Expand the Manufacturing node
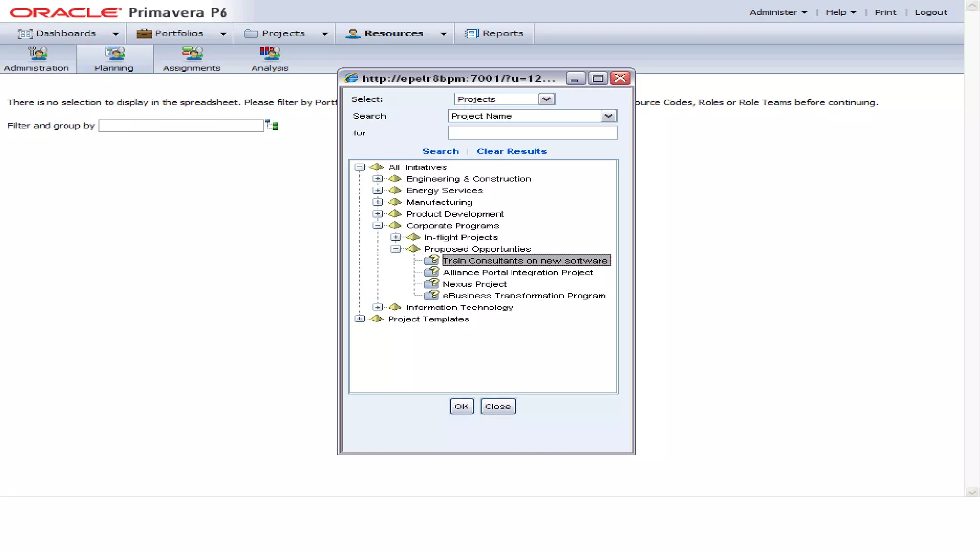980x551 pixels. [378, 202]
